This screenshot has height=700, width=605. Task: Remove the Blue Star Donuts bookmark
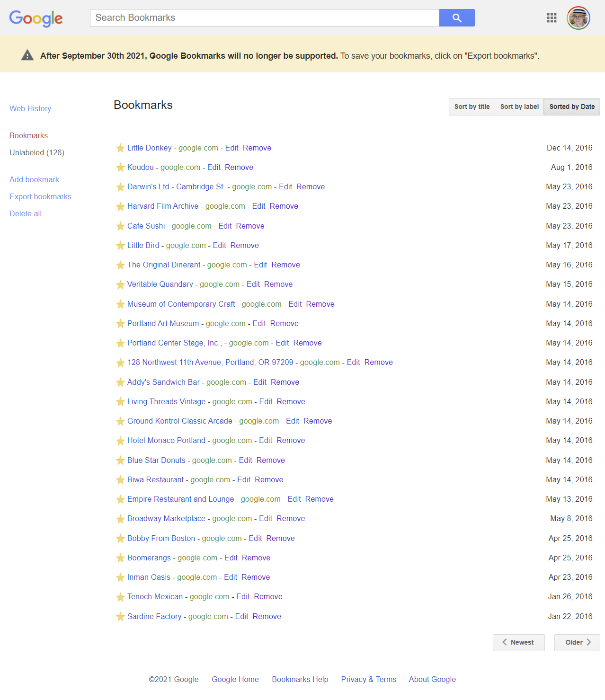(x=270, y=460)
